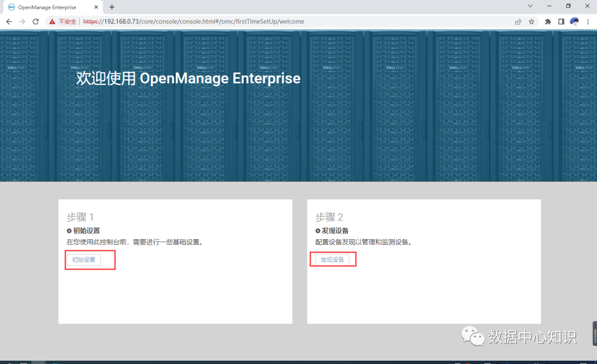Click the gear icon beside 发现设备 heading
Viewport: 597px width, 364px height.
[318, 231]
